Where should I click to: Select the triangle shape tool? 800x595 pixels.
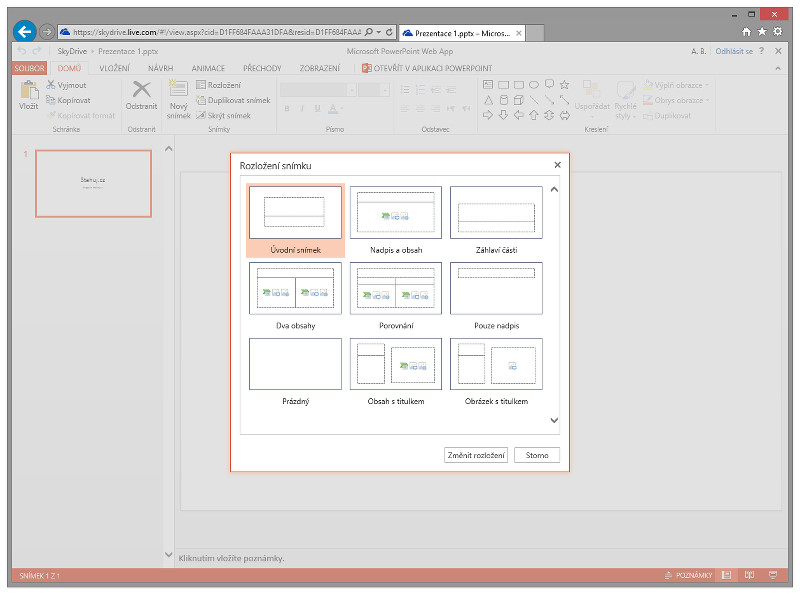pos(488,100)
